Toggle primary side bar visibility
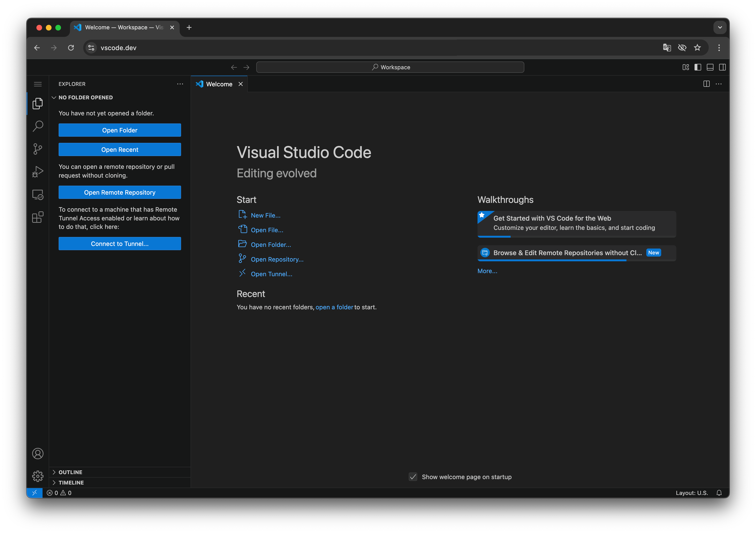This screenshot has height=533, width=756. tap(698, 67)
